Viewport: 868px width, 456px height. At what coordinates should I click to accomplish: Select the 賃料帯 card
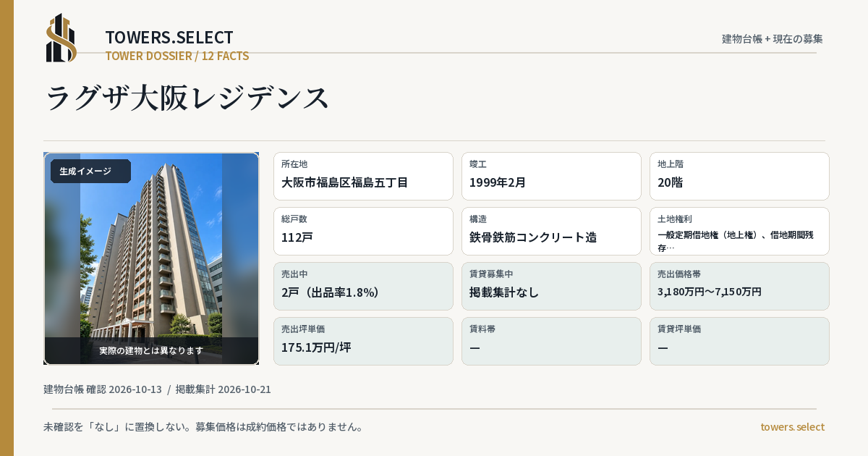tap(551, 341)
